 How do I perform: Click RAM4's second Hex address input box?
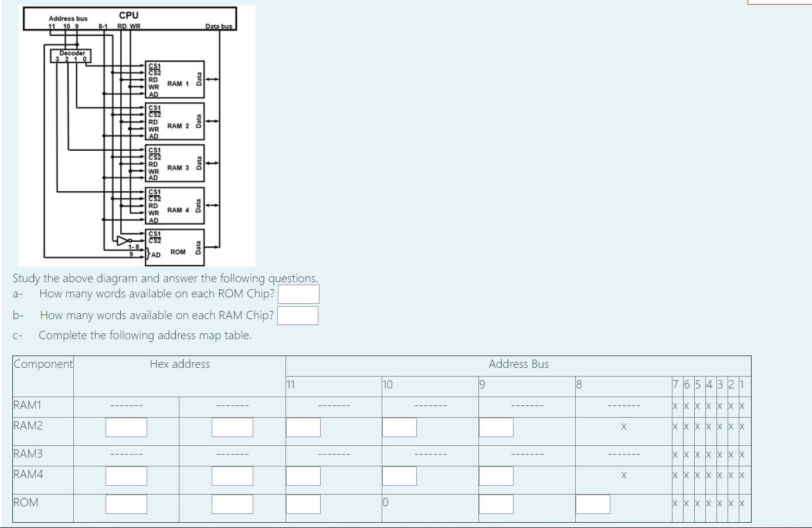[x=232, y=476]
